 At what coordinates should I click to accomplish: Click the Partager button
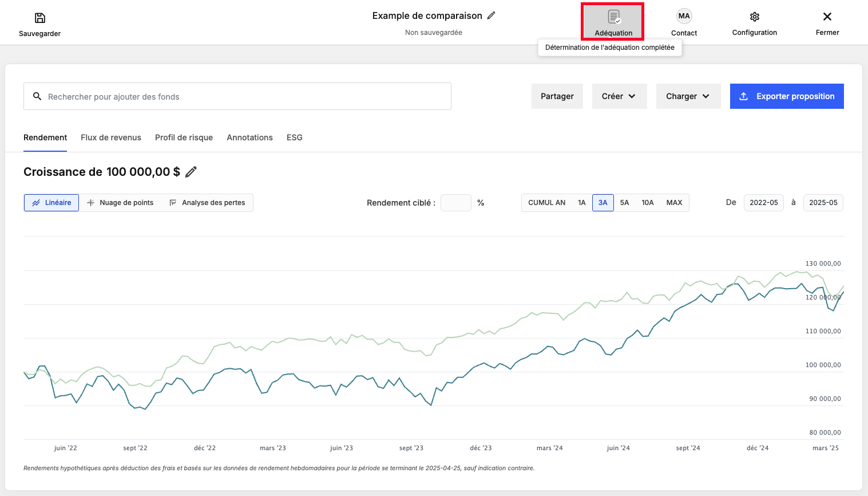click(557, 96)
